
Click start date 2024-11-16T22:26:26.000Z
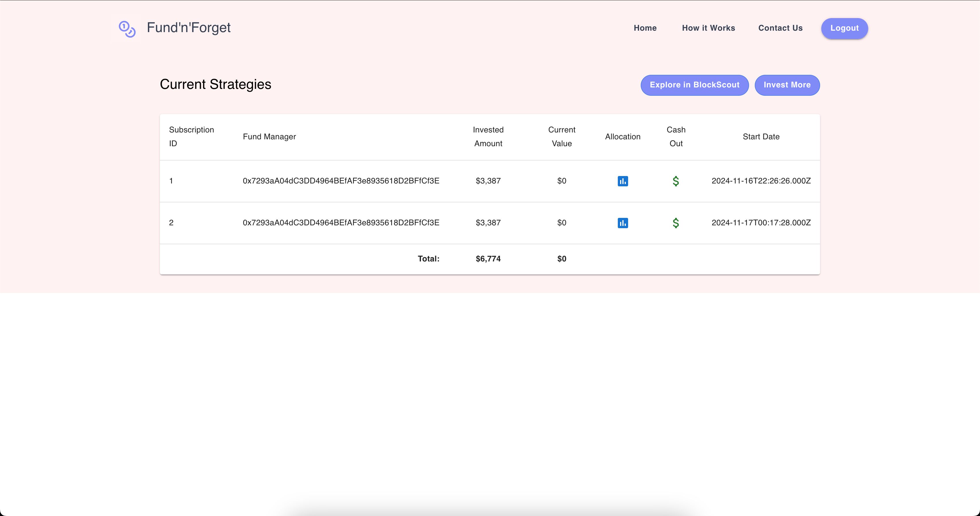[x=761, y=181]
